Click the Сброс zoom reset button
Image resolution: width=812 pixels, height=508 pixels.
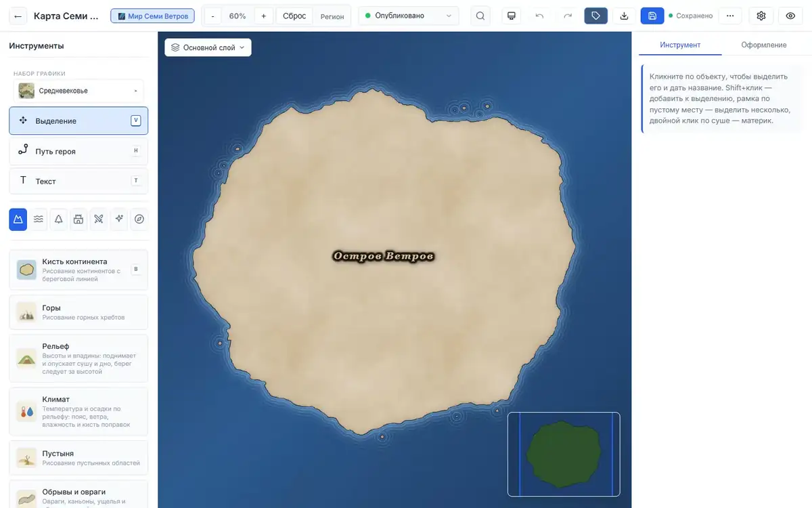[x=294, y=16]
